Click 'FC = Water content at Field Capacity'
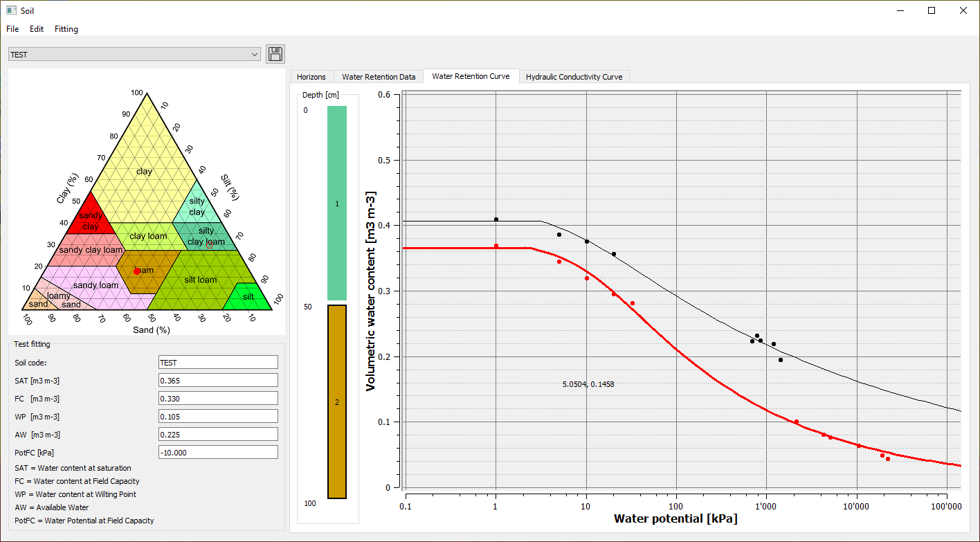The image size is (980, 542). 77,481
